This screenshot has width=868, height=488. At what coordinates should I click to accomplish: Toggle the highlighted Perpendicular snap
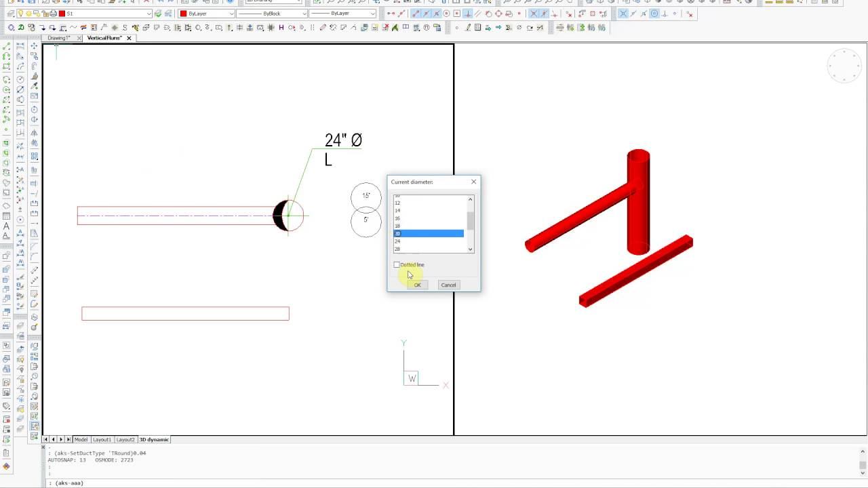click(x=467, y=14)
